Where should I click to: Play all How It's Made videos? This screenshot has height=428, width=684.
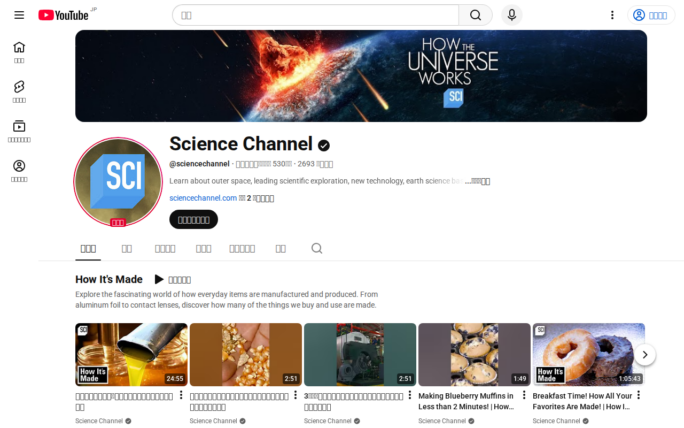(x=172, y=280)
